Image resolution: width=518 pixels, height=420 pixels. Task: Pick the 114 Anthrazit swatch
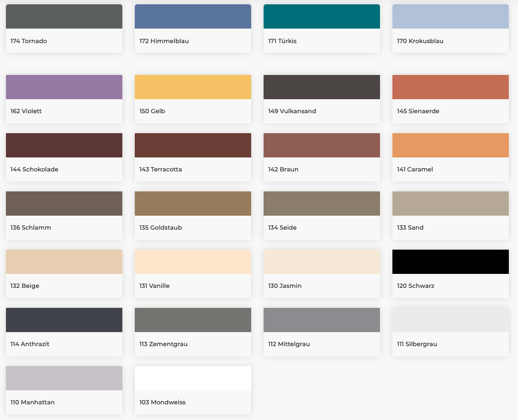pyautogui.click(x=64, y=320)
